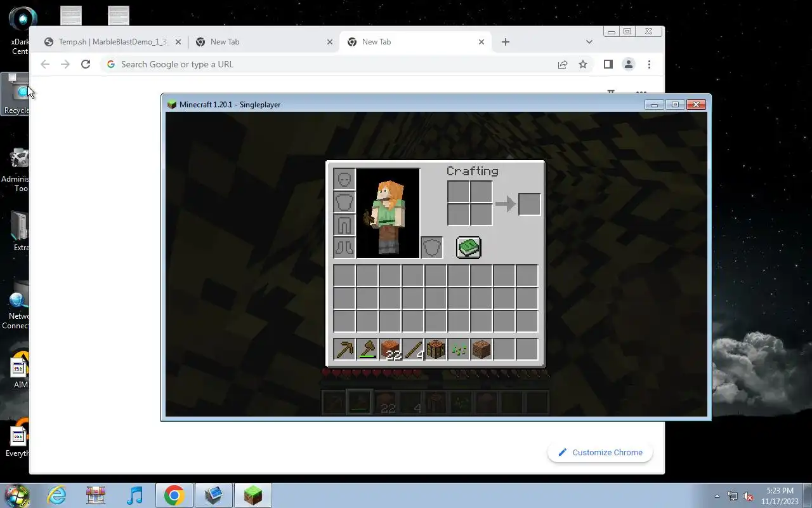This screenshot has height=508, width=812.
Task: Open the Windows Start orb
Action: click(x=16, y=495)
